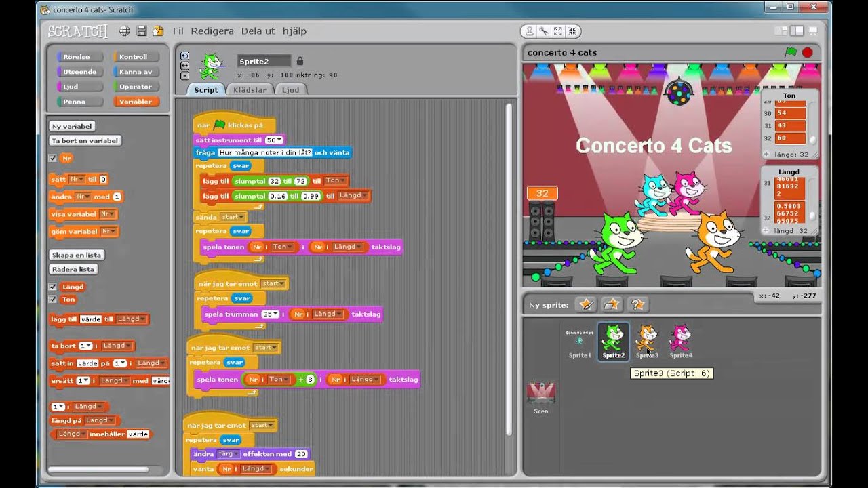This screenshot has height=488, width=868.
Task: Select the delete scissors tool
Action: tap(544, 31)
